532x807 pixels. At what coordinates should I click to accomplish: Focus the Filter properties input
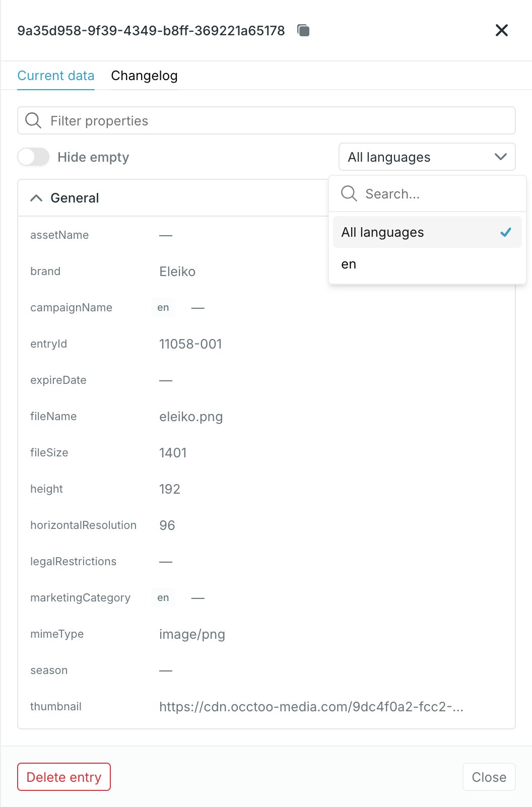(x=266, y=120)
